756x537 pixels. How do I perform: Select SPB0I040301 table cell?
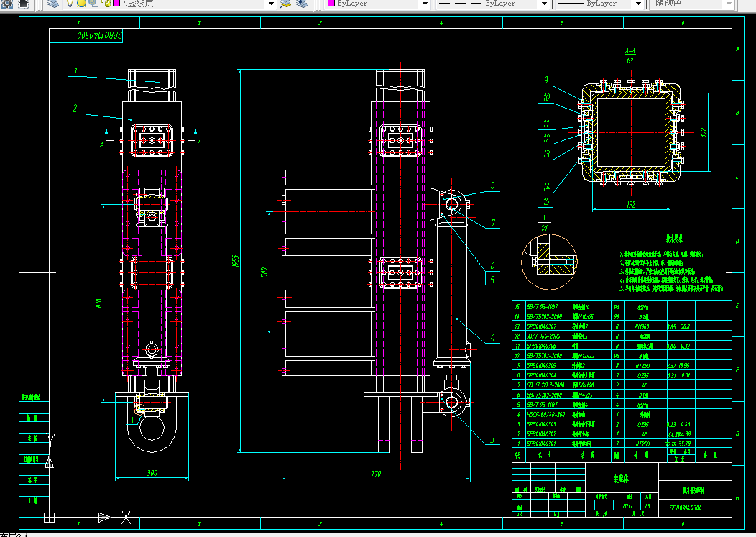tap(541, 444)
